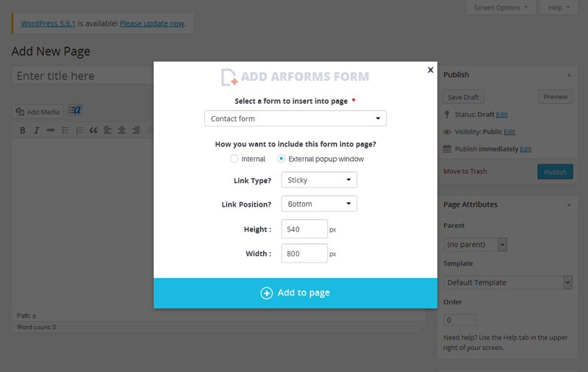Expand Screen Options panel
This screenshot has height=372, width=588.
coord(501,7)
